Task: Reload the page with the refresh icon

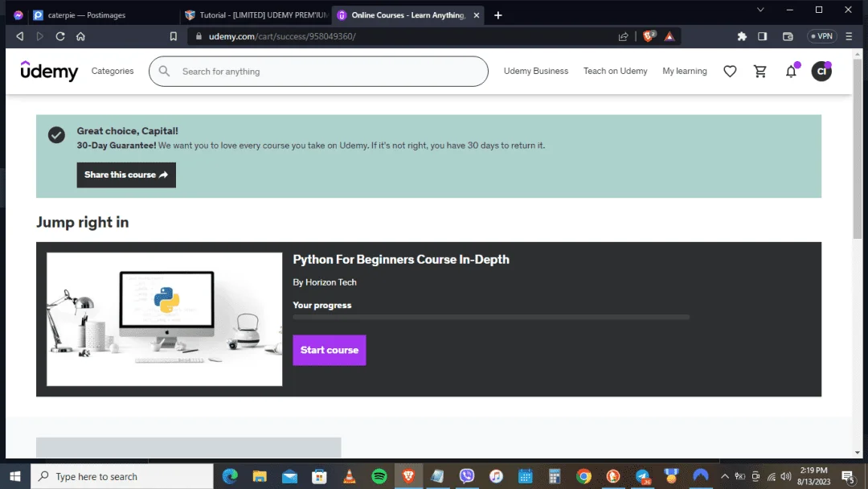Action: click(x=60, y=36)
